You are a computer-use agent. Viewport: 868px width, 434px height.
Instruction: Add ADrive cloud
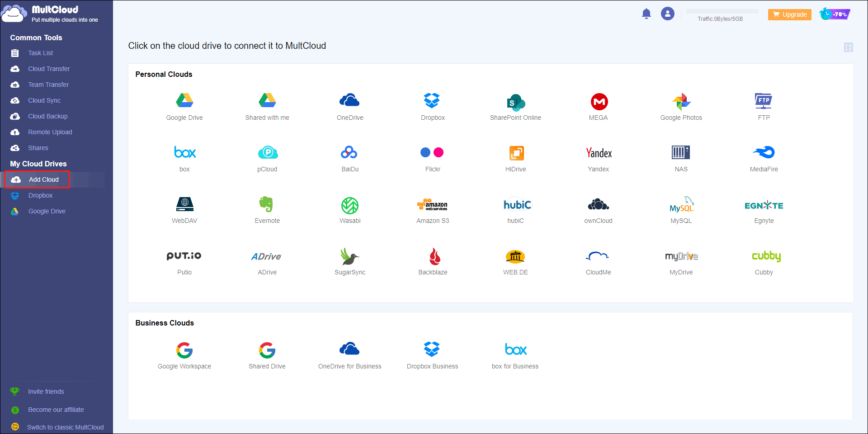266,256
